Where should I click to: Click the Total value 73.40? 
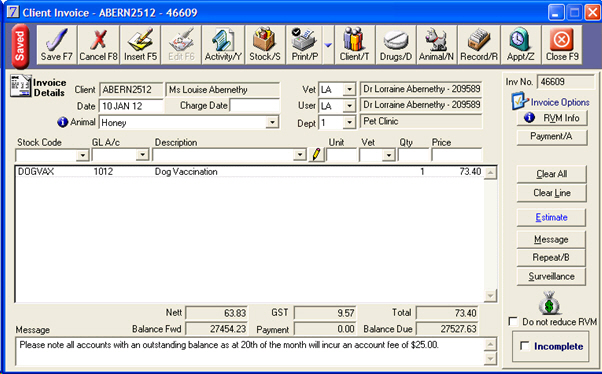[x=447, y=313]
